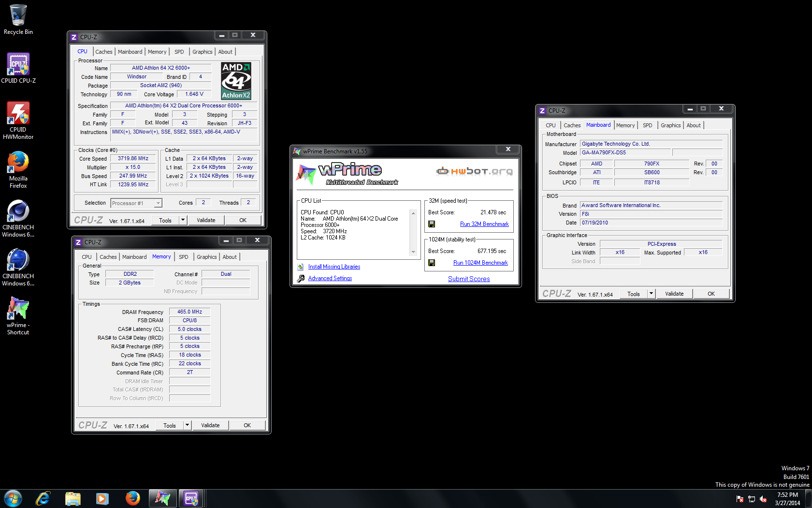Switch to wPrime via taskbar icon

[x=162, y=498]
